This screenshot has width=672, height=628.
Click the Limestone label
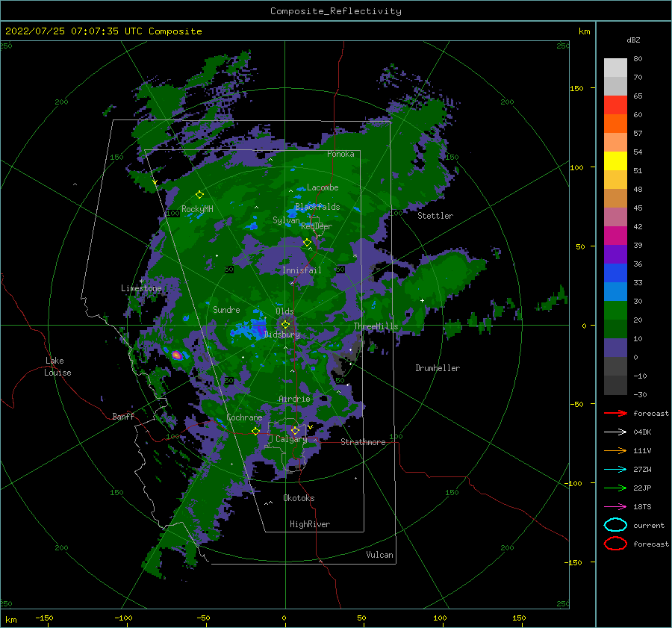pos(141,288)
